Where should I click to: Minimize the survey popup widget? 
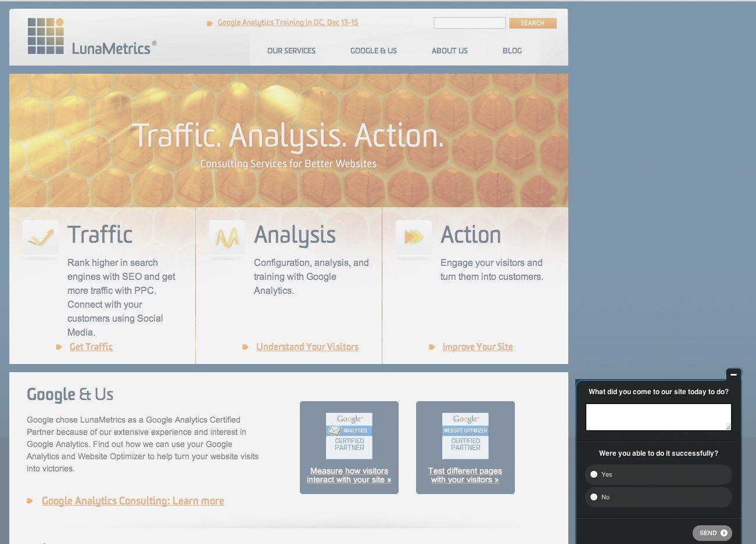click(x=733, y=374)
